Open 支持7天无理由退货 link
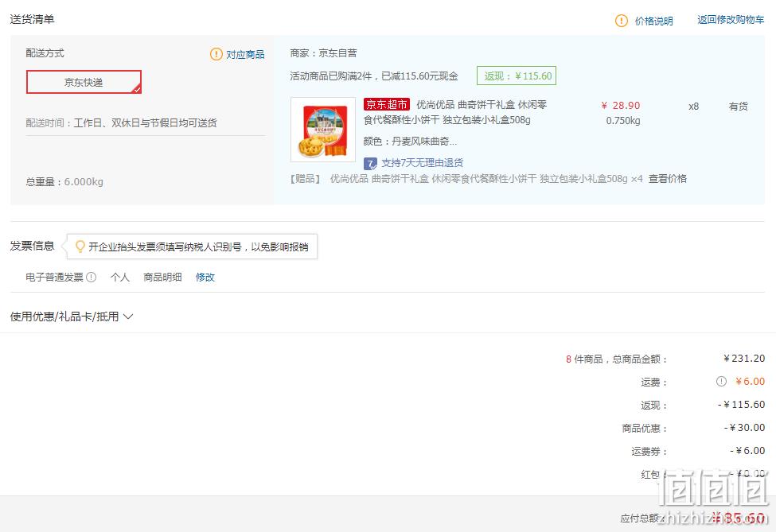Image resolution: width=776 pixels, height=532 pixels. (422, 163)
